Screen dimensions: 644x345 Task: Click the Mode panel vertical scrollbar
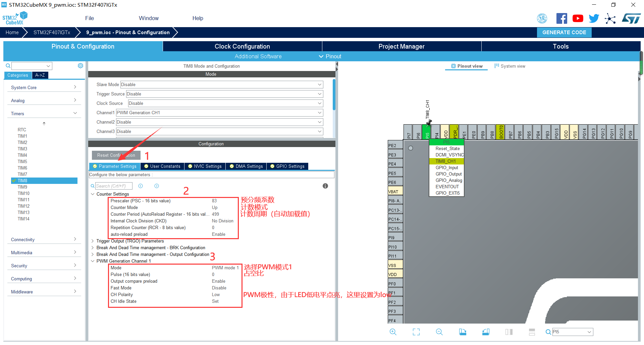334,95
